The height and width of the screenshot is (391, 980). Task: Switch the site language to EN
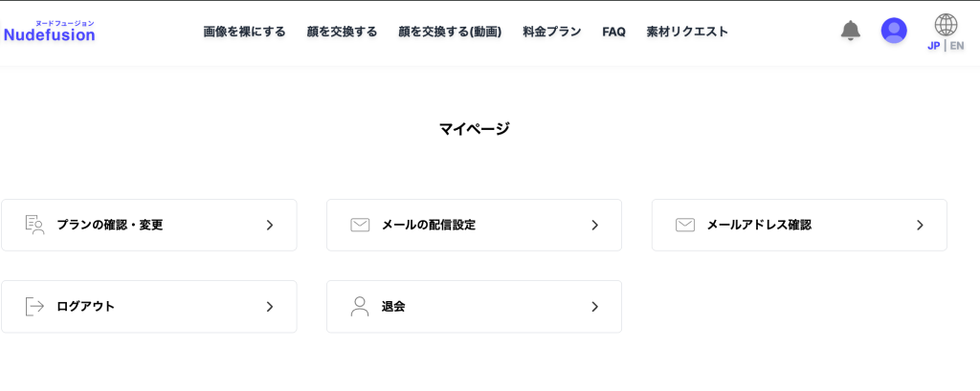coord(957,45)
